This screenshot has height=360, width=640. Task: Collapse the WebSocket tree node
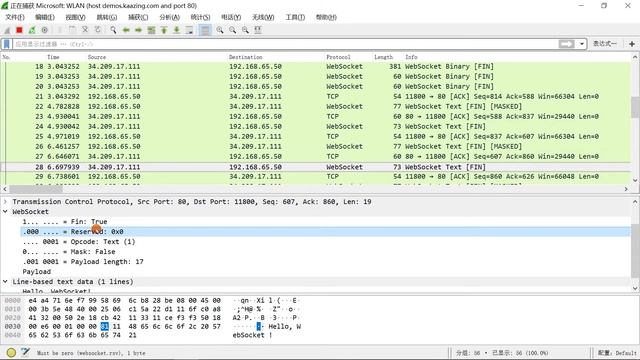5,211
